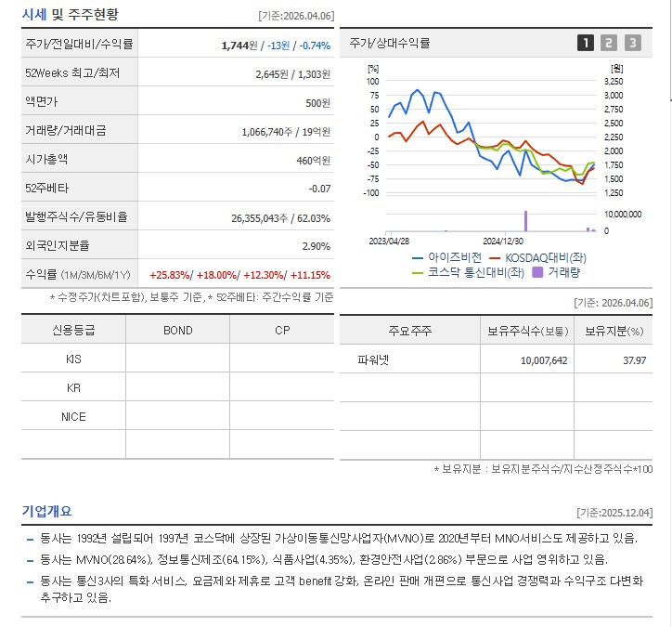Switch chart to view 1 button
The width and height of the screenshot is (672, 627).
point(586,43)
